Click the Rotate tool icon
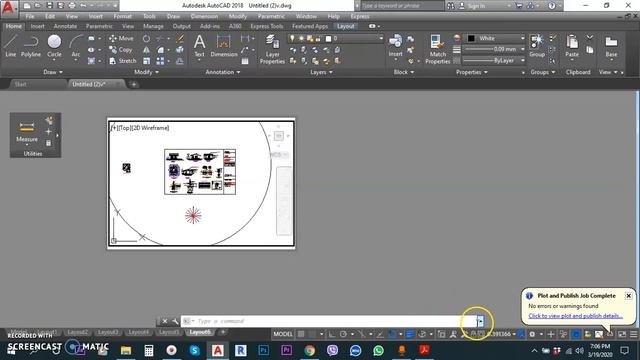 click(x=146, y=38)
